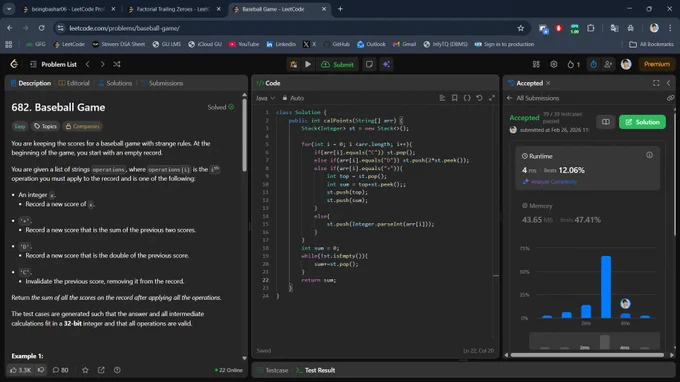
Task: Select the Memory stats card
Action: pyautogui.click(x=588, y=213)
